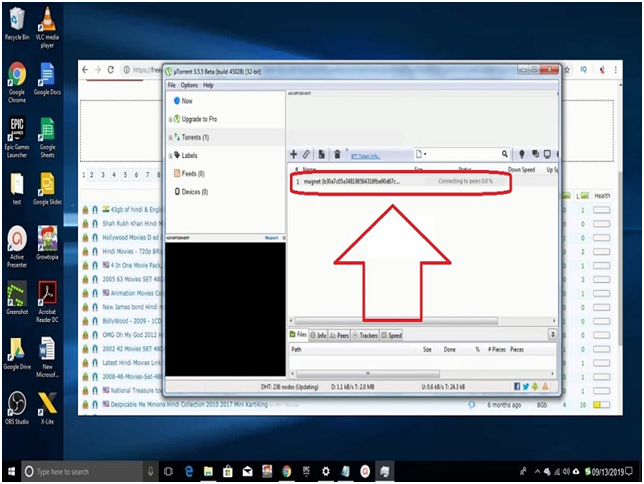The width and height of the screenshot is (644, 484).
Task: Expand the Labels tree node
Action: tap(170, 156)
